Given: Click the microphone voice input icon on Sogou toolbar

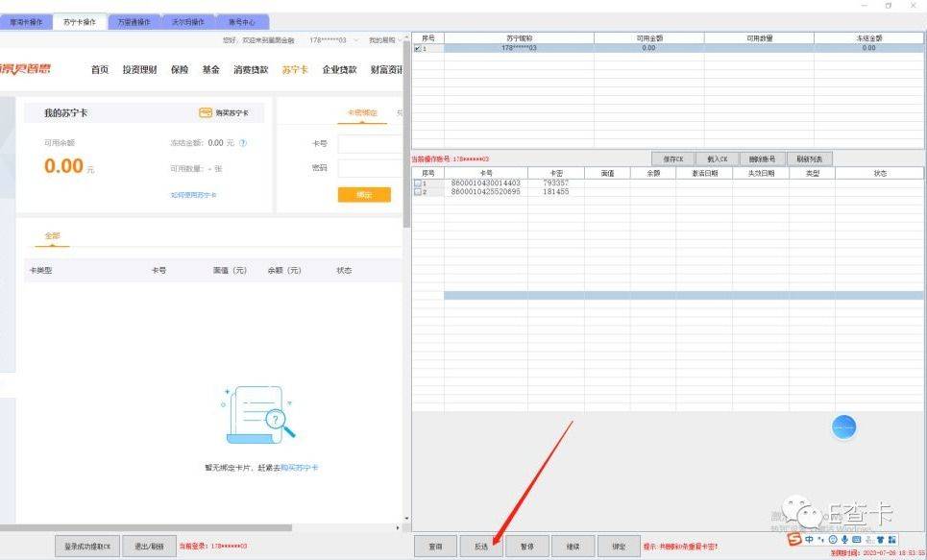Looking at the screenshot, I should click(844, 540).
